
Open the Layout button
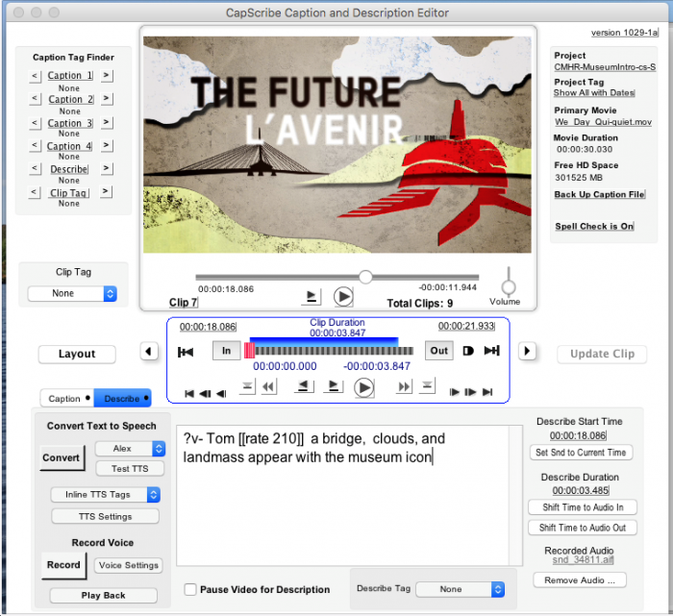77,355
